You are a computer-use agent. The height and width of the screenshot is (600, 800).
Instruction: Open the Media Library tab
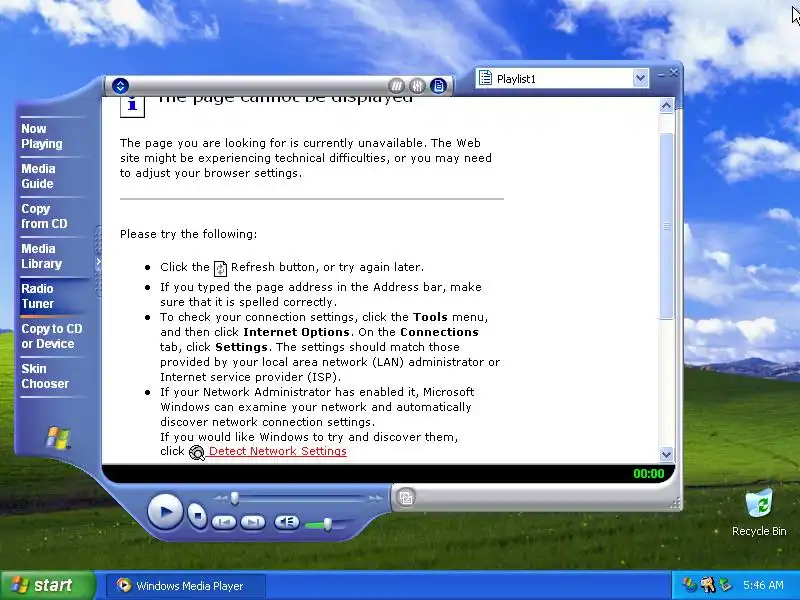tap(52, 256)
